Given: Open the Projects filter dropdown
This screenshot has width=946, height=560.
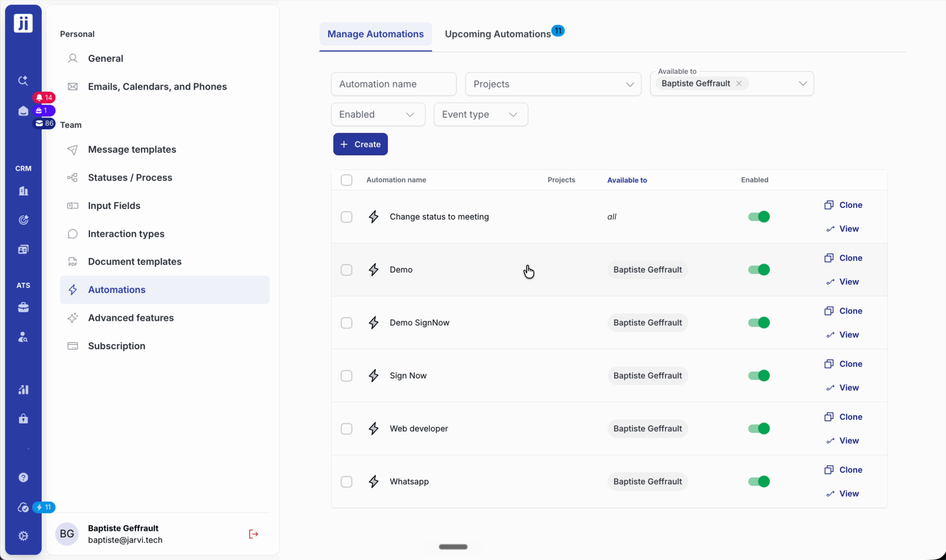Looking at the screenshot, I should tap(553, 84).
